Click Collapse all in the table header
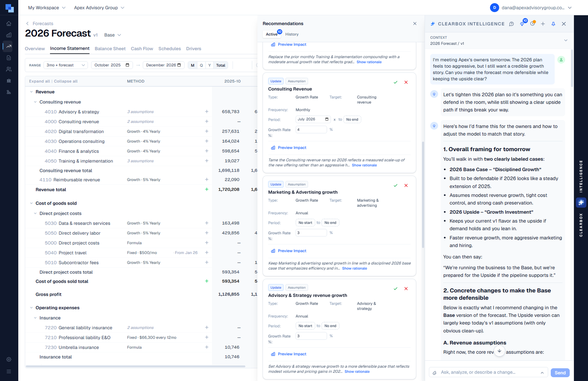This screenshot has height=381, width=588. tap(66, 81)
